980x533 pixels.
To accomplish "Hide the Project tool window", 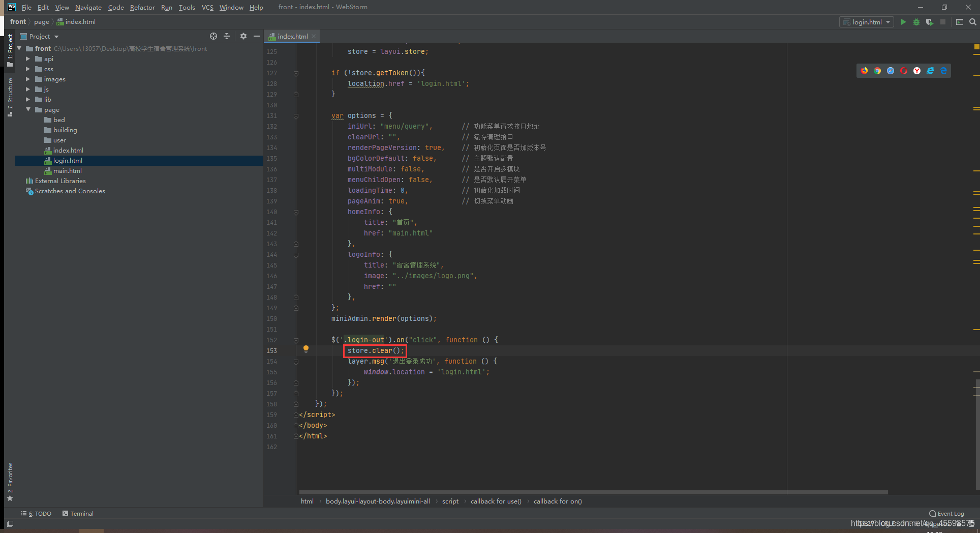I will [x=257, y=36].
